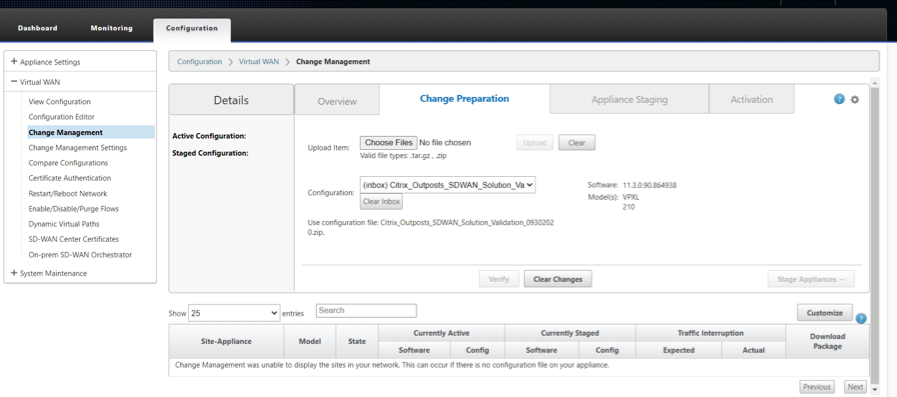Click the Choose Files button
This screenshot has width=897, height=397.
click(x=389, y=142)
